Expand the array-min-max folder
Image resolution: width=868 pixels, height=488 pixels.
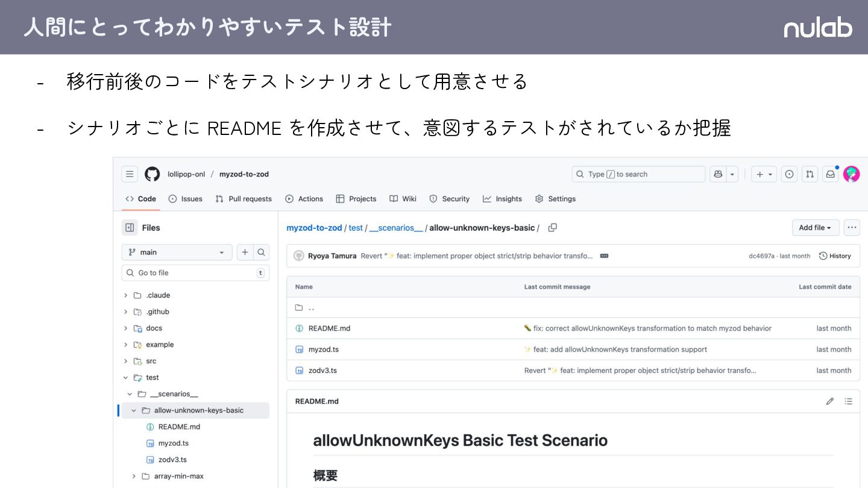coord(134,476)
